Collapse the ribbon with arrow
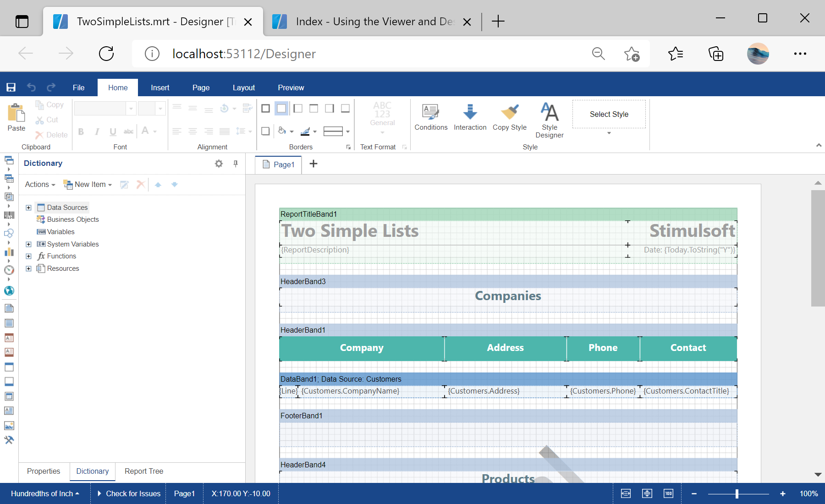The width and height of the screenshot is (825, 504). coord(819,145)
